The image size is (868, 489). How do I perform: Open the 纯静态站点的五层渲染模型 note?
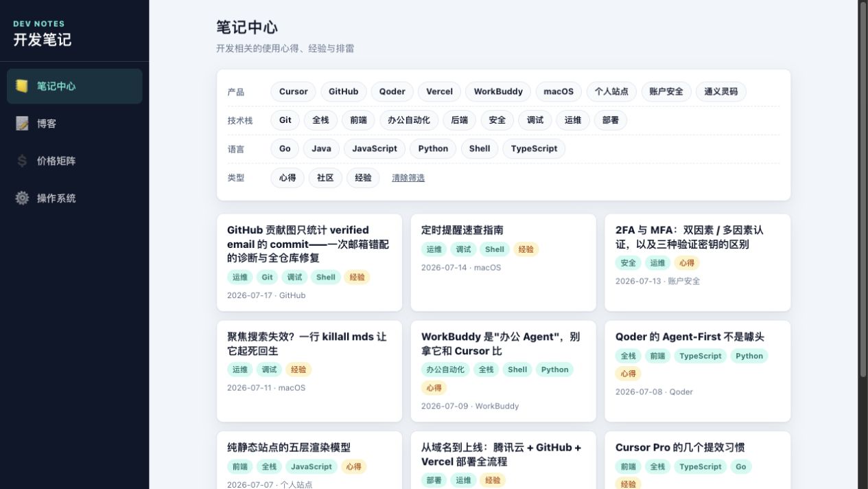click(x=309, y=460)
